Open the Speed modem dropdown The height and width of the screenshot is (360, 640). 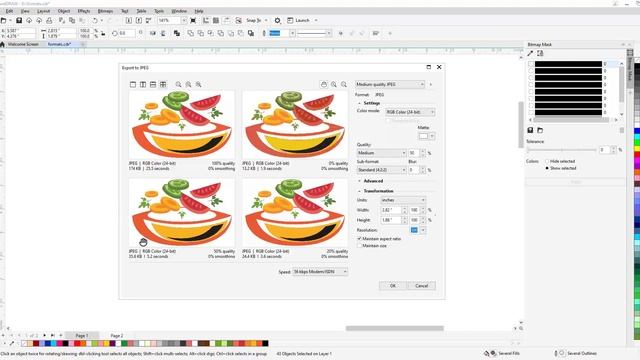(320, 271)
